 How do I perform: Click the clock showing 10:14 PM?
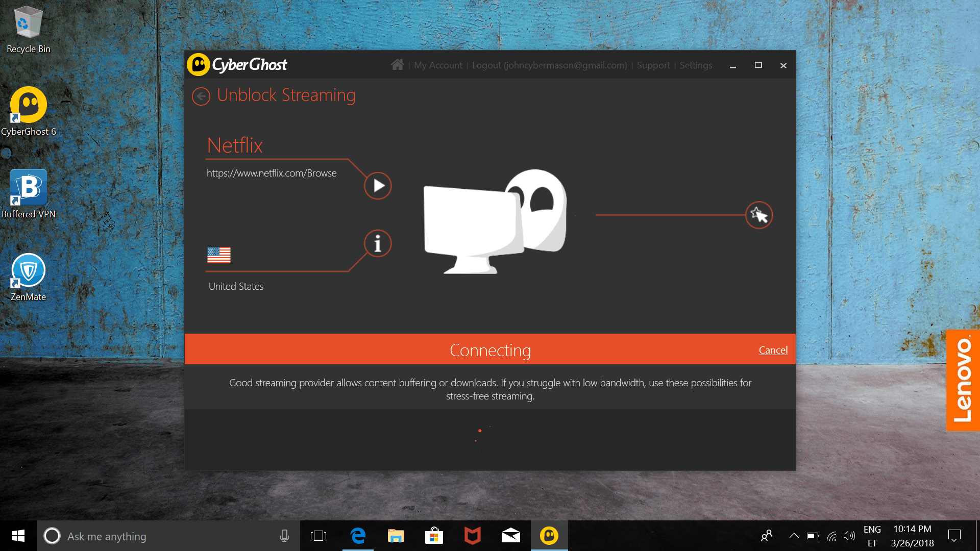pos(912,536)
